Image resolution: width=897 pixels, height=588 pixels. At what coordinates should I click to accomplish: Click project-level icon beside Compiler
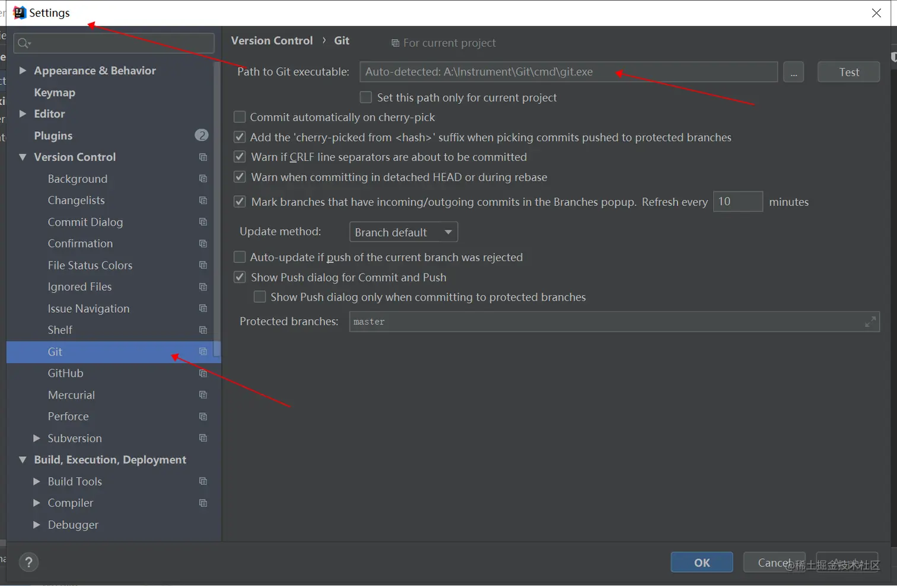click(x=203, y=503)
